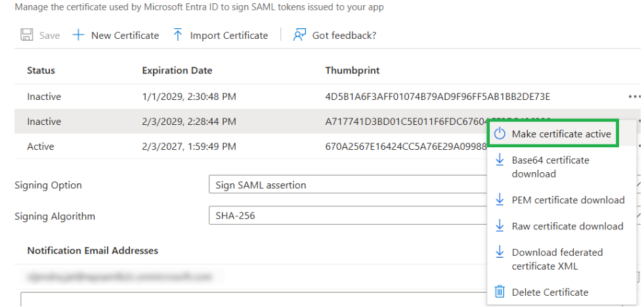Click the New Certificate button label

(125, 35)
